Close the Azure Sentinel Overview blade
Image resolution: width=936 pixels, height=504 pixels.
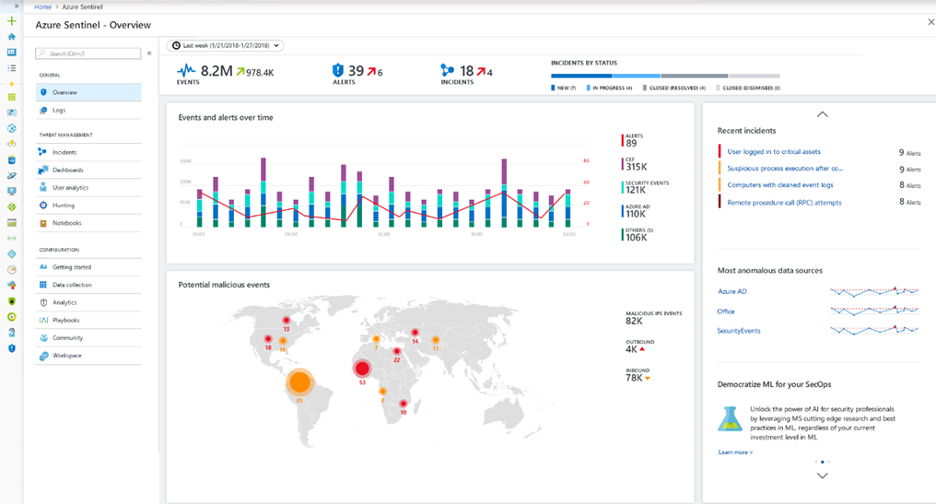pos(931,22)
